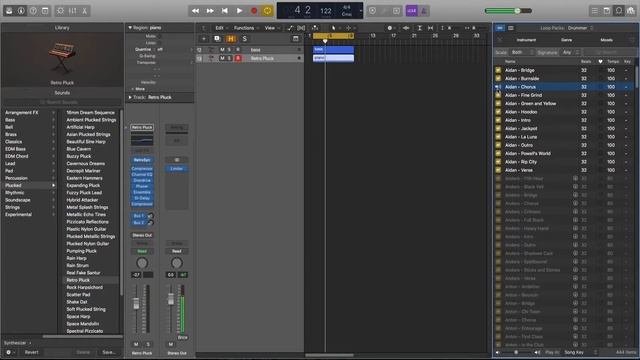The image size is (640, 360).
Task: Open the tracks area Edit menu
Action: click(x=220, y=28)
